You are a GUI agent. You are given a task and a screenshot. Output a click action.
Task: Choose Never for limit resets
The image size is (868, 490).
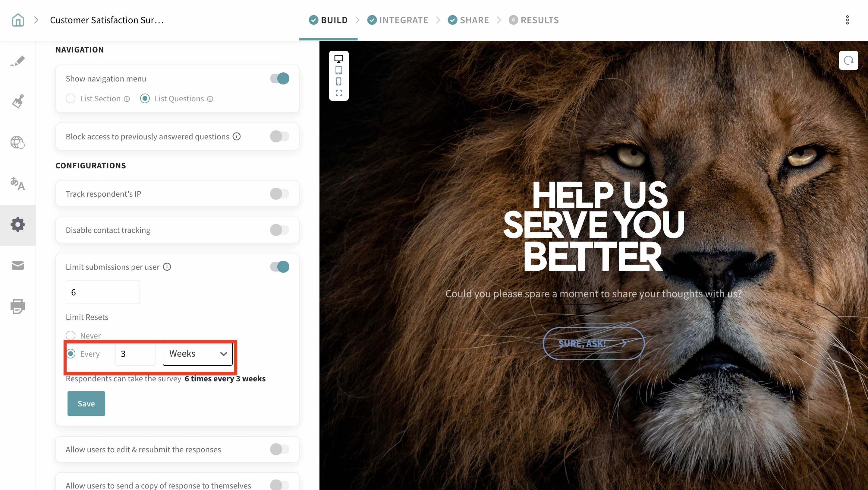click(x=71, y=335)
